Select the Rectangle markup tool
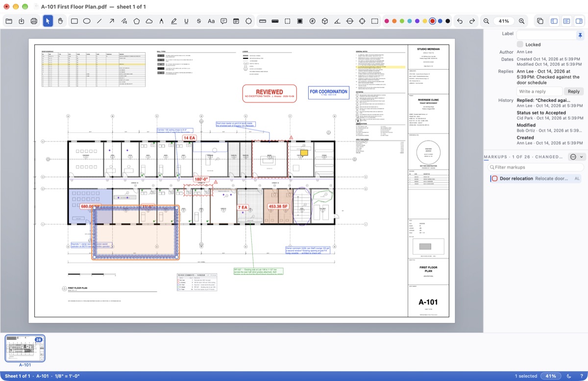The image size is (588, 381). [74, 21]
